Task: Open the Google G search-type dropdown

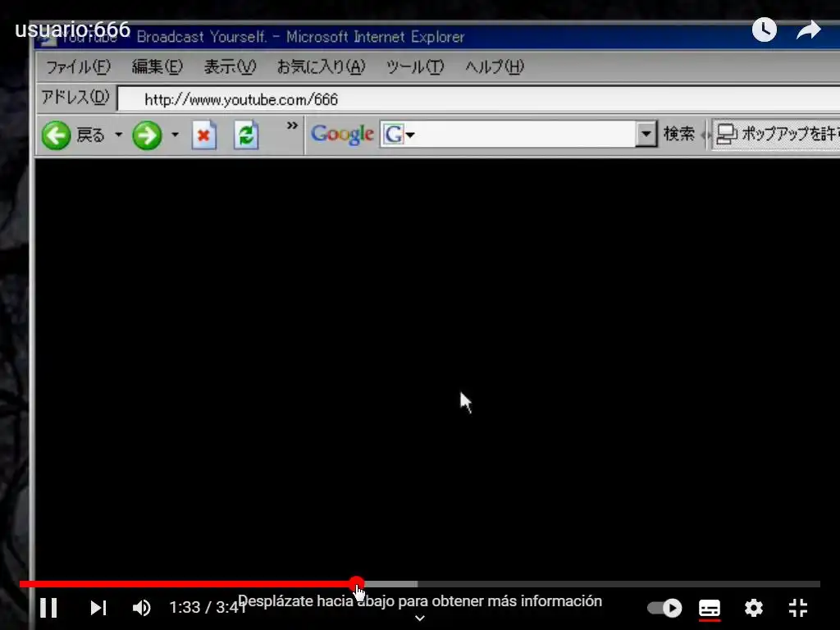Action: (x=398, y=134)
